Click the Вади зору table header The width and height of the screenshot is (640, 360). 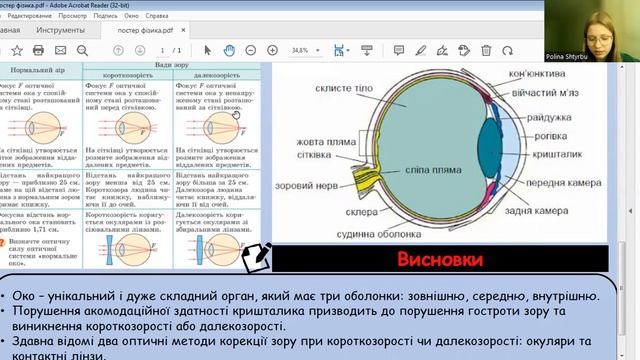pos(171,65)
